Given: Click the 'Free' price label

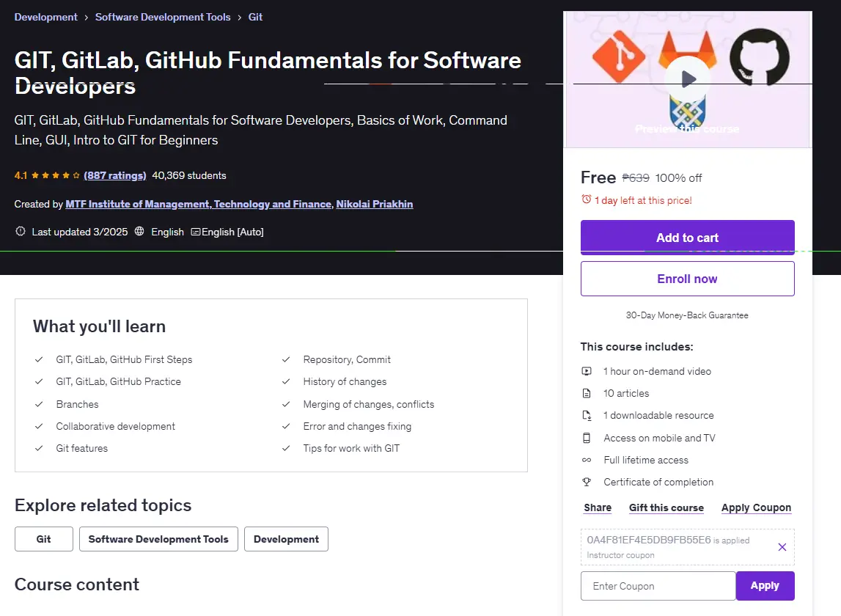Looking at the screenshot, I should tap(598, 177).
